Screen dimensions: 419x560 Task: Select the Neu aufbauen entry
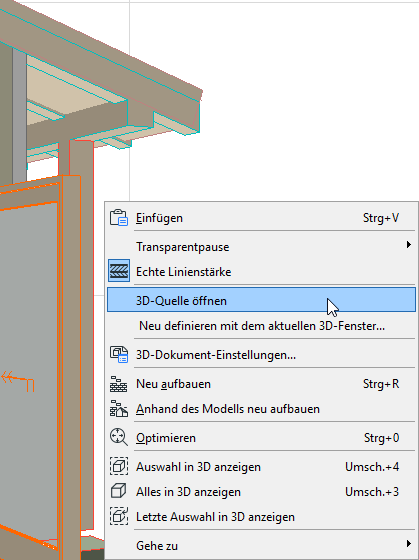tap(261, 384)
